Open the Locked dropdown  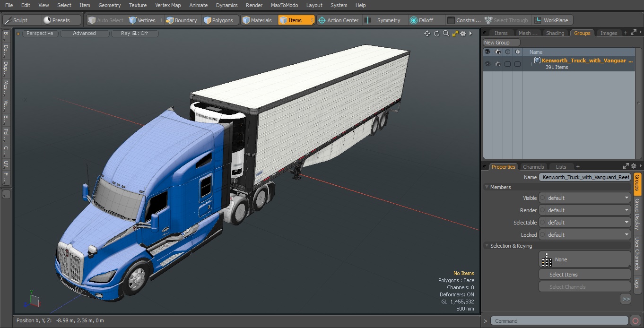(585, 235)
